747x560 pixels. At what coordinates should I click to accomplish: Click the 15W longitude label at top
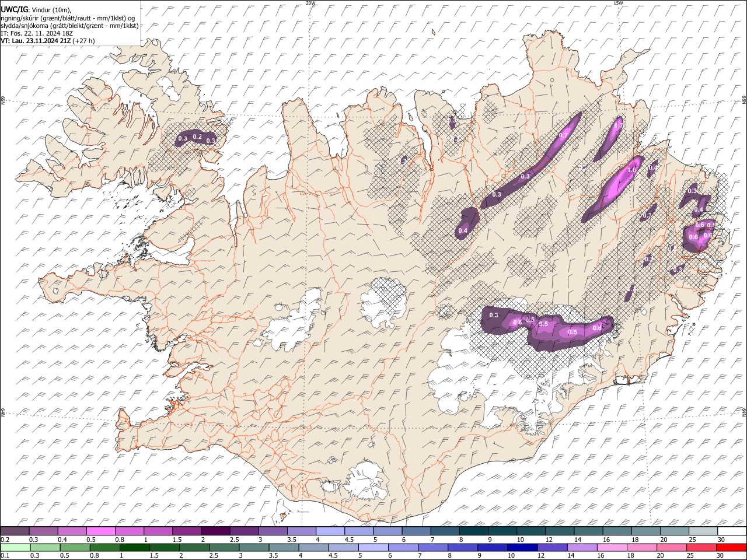coord(618,3)
